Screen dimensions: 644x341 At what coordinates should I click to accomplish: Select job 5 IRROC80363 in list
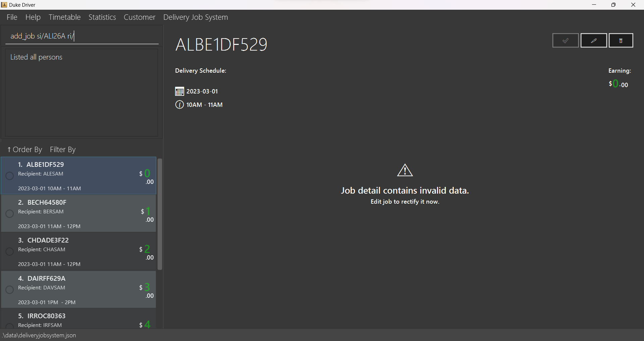point(78,319)
